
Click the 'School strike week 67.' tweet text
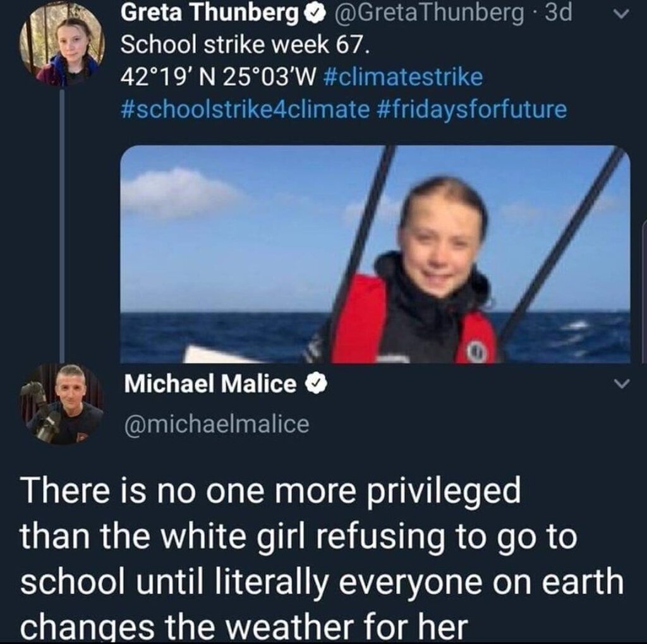[x=245, y=45]
